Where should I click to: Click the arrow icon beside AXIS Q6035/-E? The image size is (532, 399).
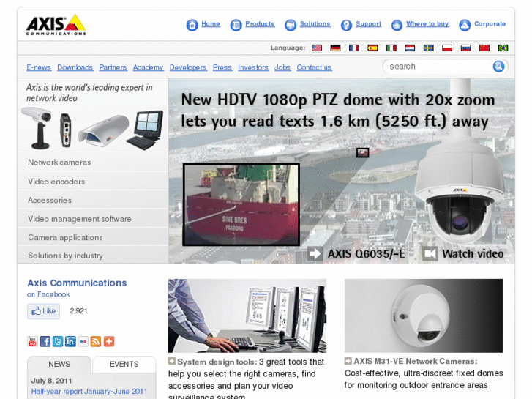pyautogui.click(x=315, y=253)
